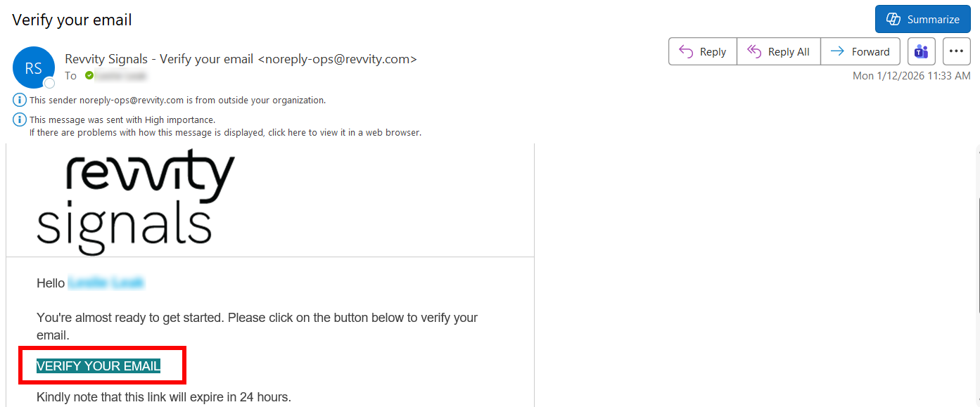Forward this verification email
The width and height of the screenshot is (980, 407).
pyautogui.click(x=860, y=51)
